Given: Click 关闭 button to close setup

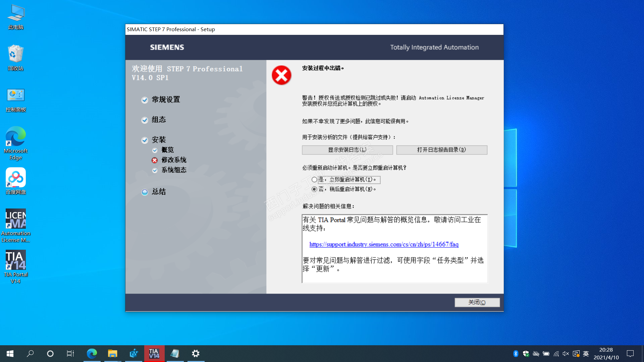Looking at the screenshot, I should pyautogui.click(x=477, y=302).
